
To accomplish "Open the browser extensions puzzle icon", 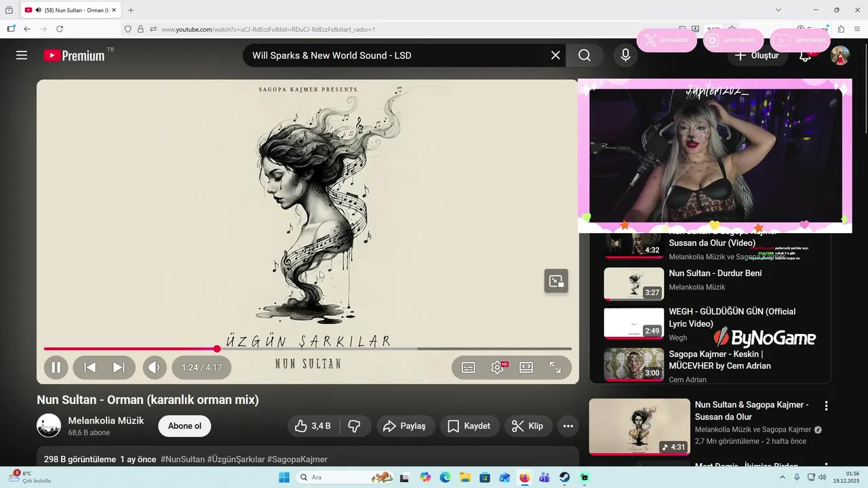I will [x=841, y=29].
